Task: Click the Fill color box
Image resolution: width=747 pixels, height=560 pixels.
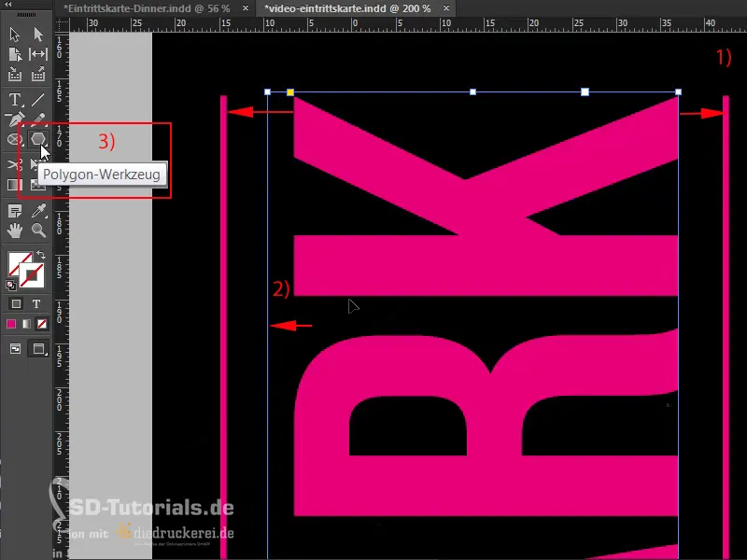Action: (x=16, y=259)
